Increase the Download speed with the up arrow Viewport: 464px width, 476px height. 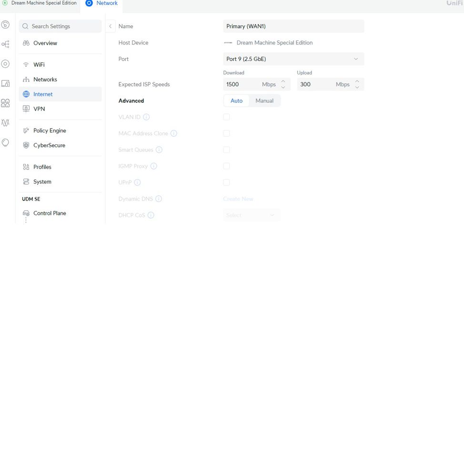tap(283, 81)
